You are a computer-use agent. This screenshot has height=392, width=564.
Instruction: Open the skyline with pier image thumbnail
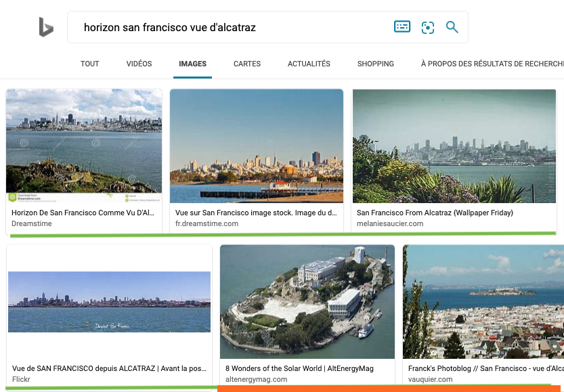(257, 146)
